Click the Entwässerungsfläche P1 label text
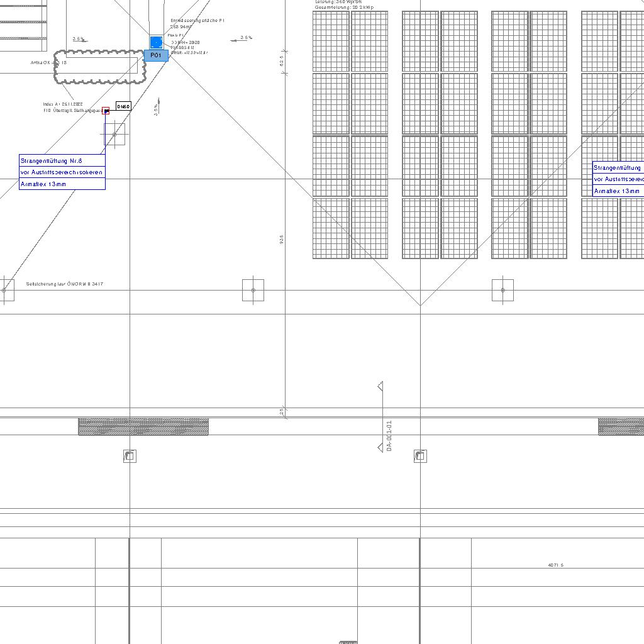Viewport: 644px width, 644px height. [x=197, y=21]
